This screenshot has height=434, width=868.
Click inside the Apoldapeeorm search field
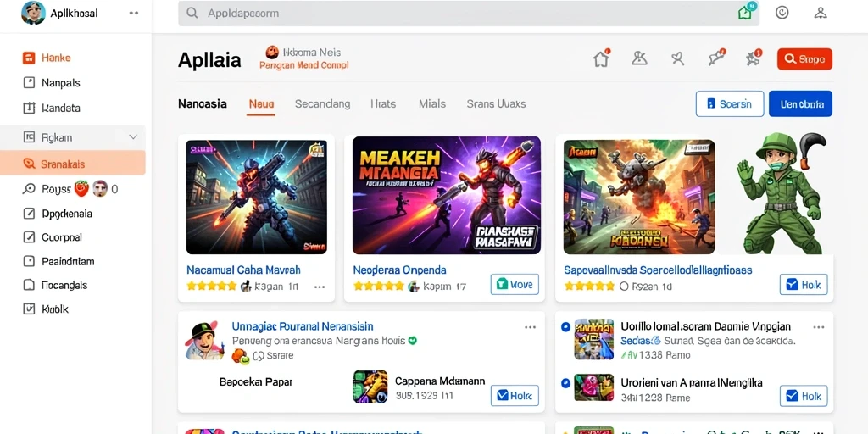468,14
